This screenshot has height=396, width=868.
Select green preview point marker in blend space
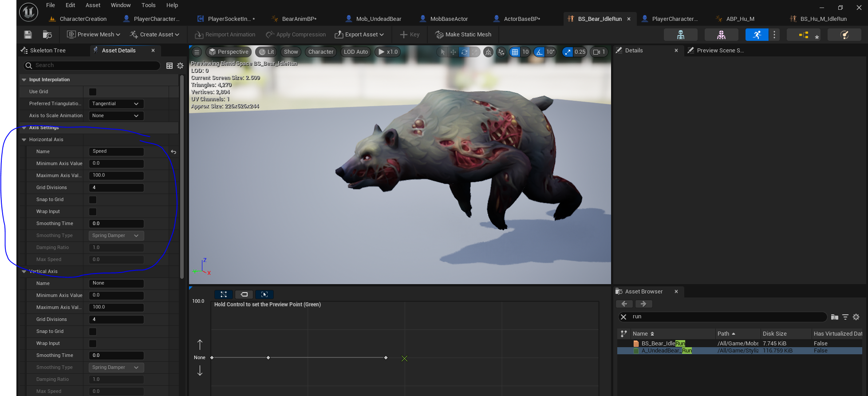404,358
